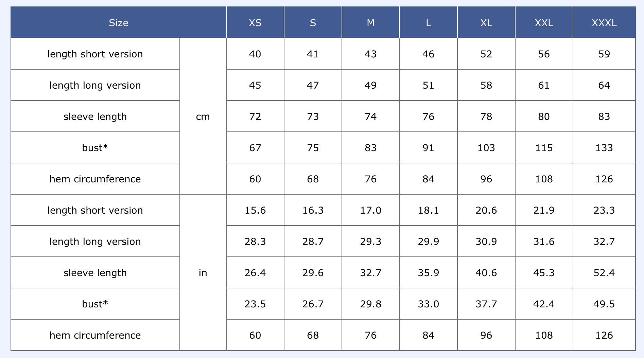Click the 15.6 value under XS
This screenshot has width=644, height=358.
pos(255,210)
